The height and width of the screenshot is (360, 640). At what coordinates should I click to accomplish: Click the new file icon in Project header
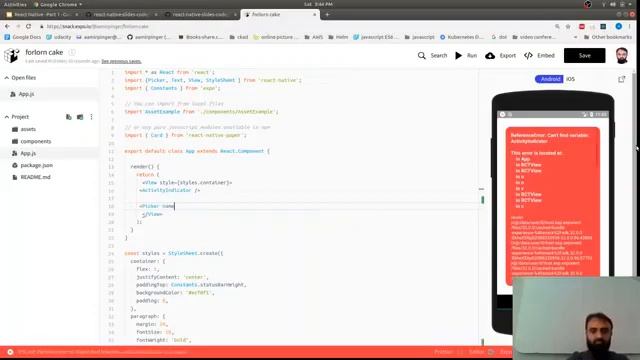coord(69,117)
